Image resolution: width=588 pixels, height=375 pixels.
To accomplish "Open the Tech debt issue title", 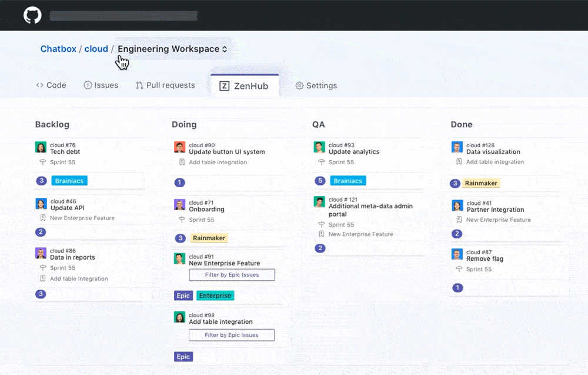I will tap(65, 152).
